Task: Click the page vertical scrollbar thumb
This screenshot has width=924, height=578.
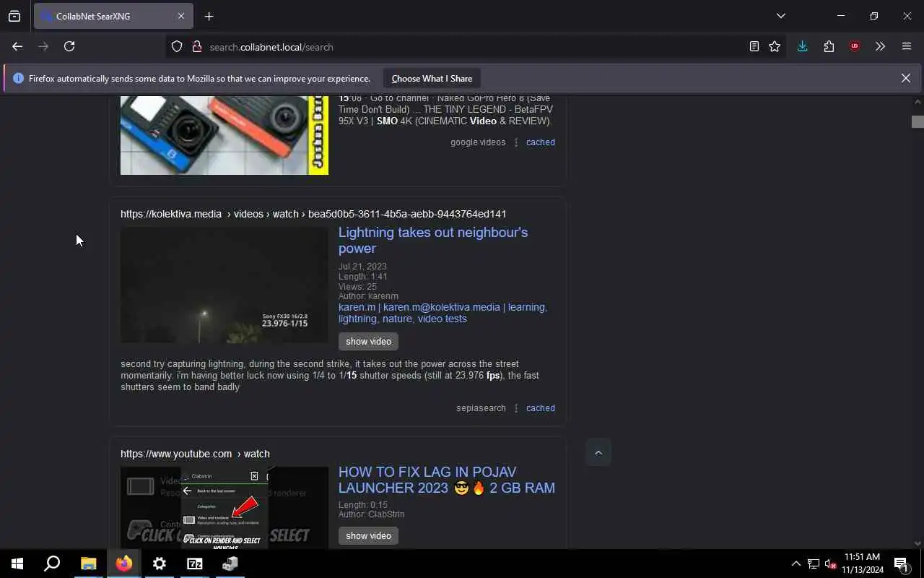Action: click(x=918, y=122)
